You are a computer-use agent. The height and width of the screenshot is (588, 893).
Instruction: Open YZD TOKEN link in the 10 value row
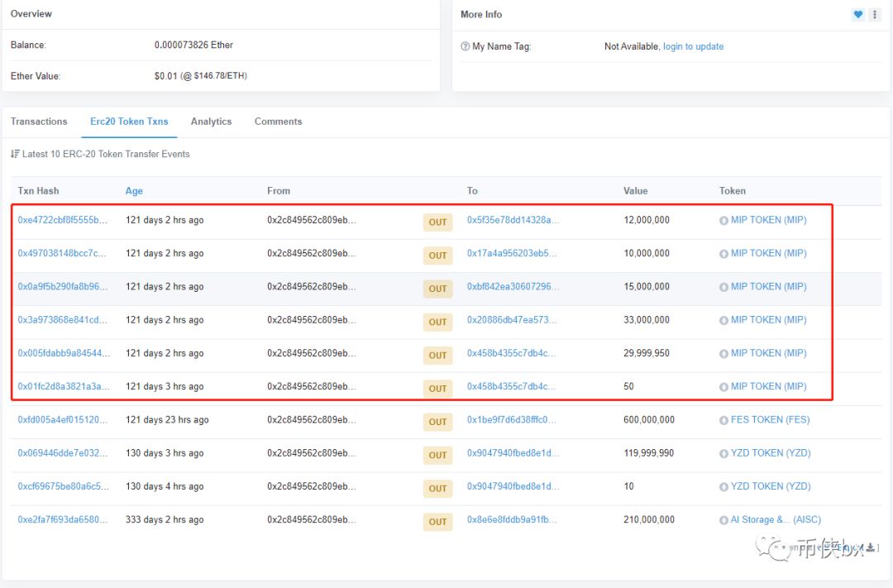[771, 486]
